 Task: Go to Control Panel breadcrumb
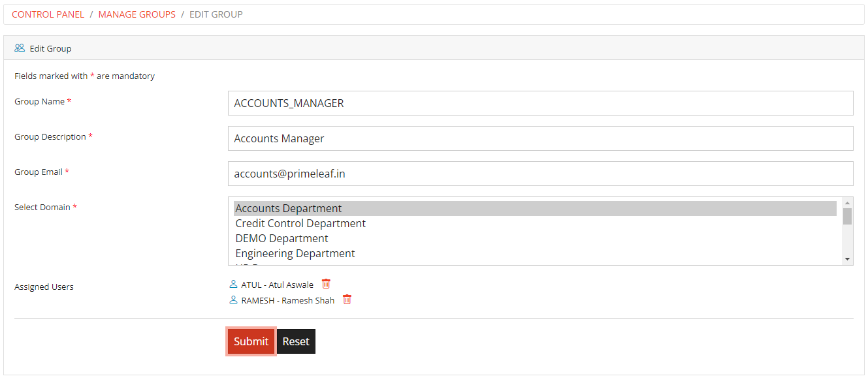pyautogui.click(x=48, y=14)
